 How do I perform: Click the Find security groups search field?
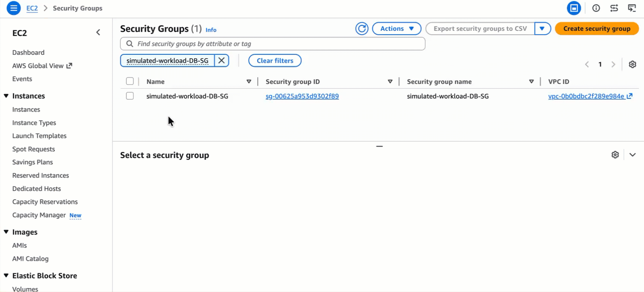coord(273,44)
